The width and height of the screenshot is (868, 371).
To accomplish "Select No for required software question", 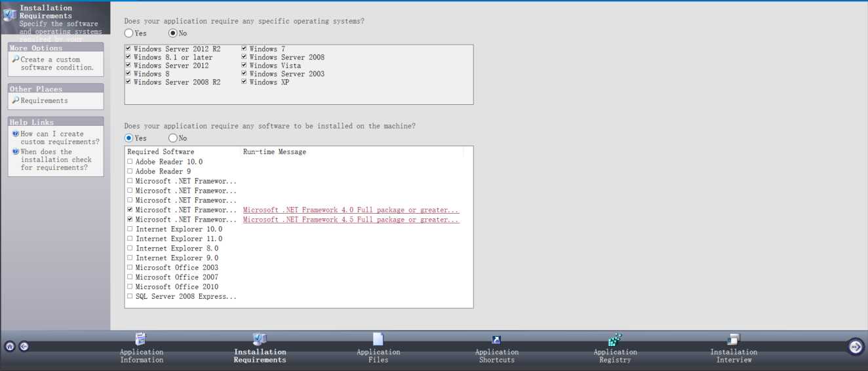I will (172, 138).
